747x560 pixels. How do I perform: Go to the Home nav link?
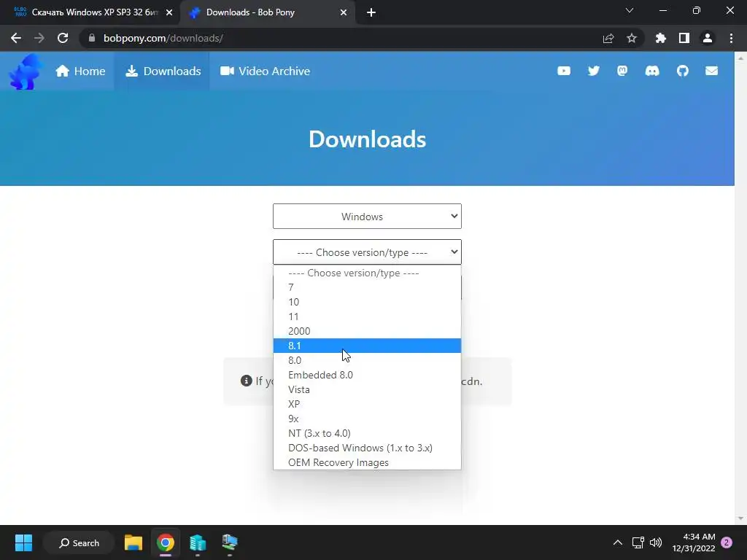tap(80, 71)
